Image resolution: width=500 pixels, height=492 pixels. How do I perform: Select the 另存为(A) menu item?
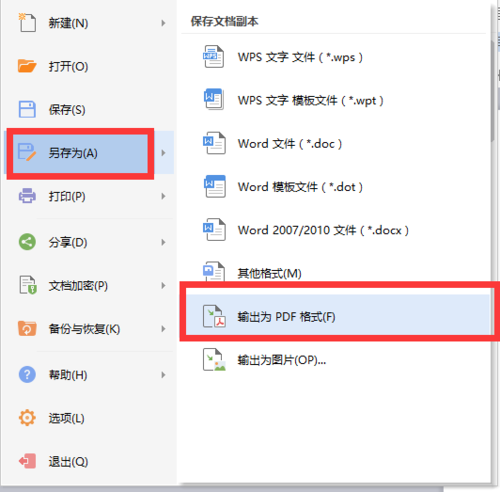coord(89,153)
